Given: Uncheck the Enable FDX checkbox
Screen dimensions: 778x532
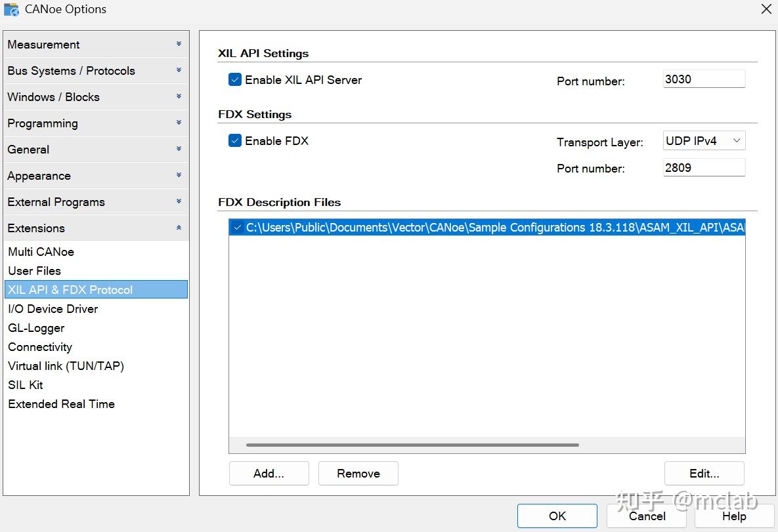Looking at the screenshot, I should (235, 141).
